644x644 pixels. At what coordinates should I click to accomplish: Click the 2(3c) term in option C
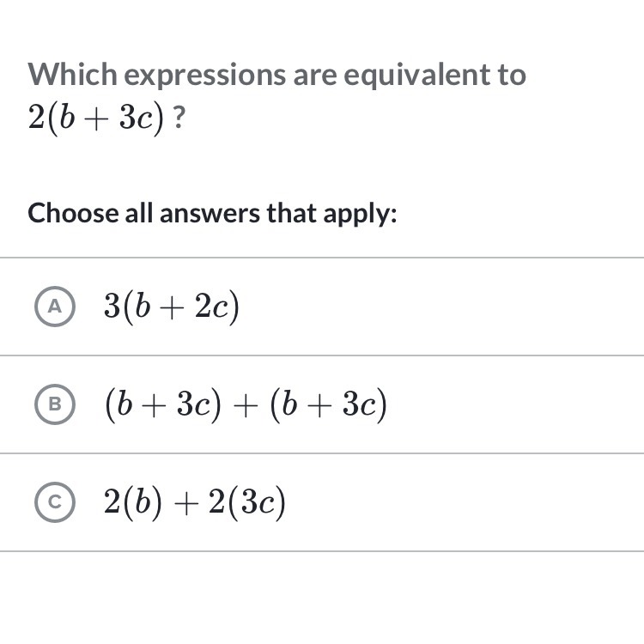[246, 502]
